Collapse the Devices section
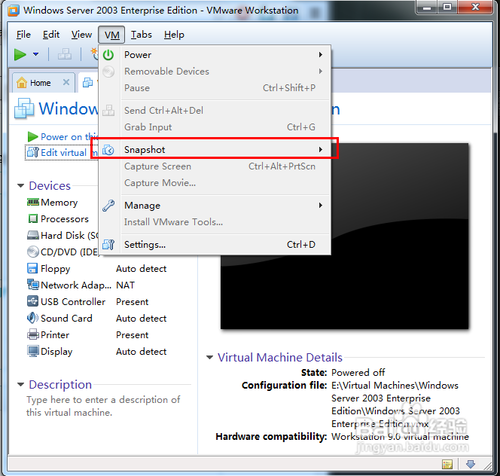The image size is (500, 476). point(21,186)
